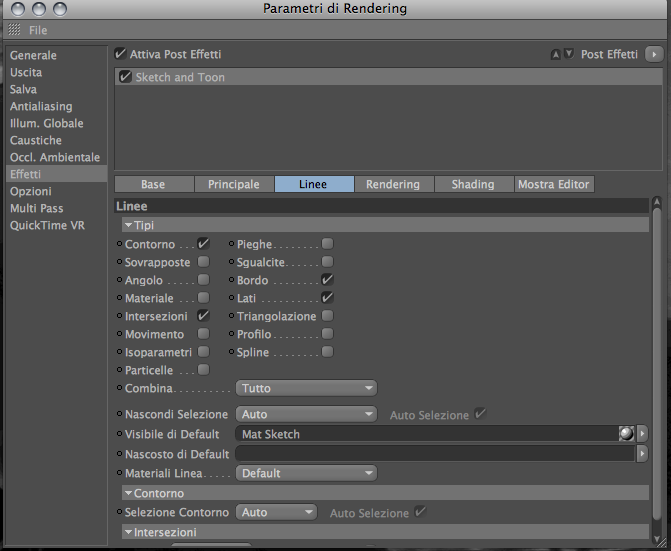Screen dimensions: 671x551
Task: Open the Caustiche settings page
Action: [56, 140]
